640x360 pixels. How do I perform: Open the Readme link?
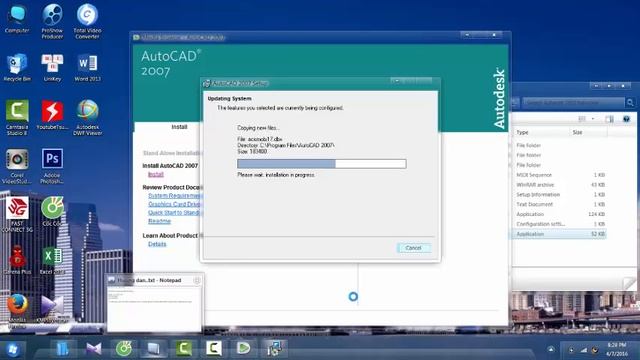(x=159, y=221)
